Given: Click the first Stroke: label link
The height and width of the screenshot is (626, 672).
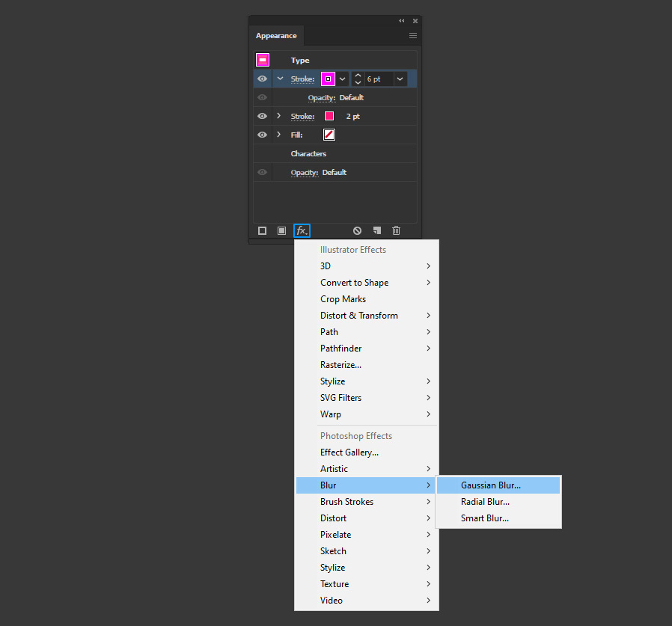Looking at the screenshot, I should 302,79.
